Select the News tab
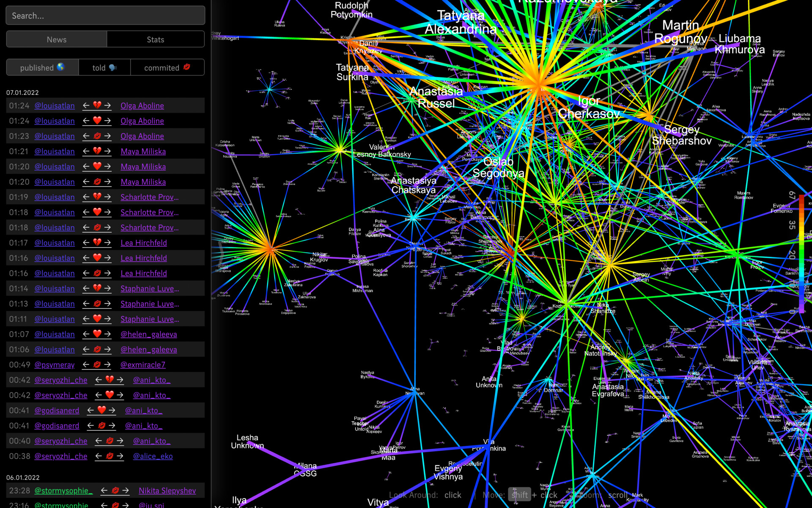This screenshot has height=508, width=812. coord(57,39)
